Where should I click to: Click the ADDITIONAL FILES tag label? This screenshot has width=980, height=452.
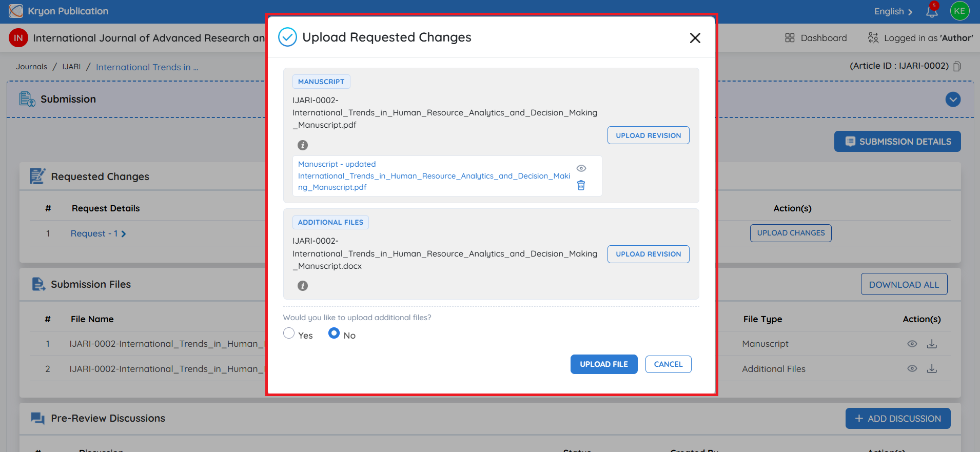330,222
